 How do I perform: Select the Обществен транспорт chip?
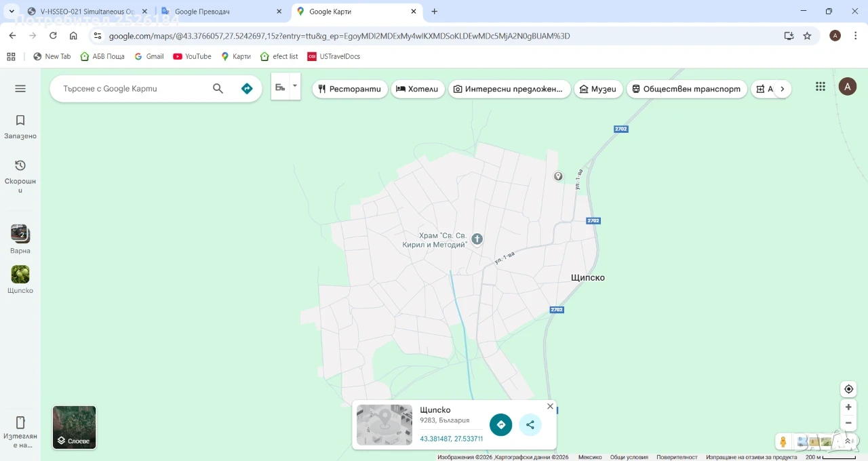tap(686, 89)
